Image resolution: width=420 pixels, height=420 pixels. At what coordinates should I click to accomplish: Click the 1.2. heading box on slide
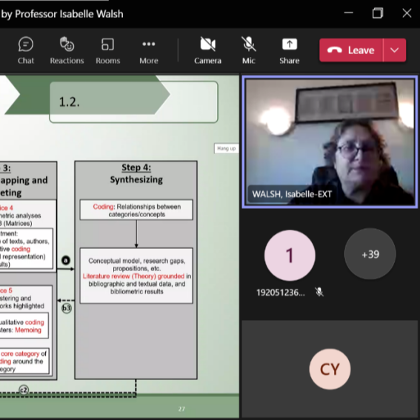(x=134, y=102)
